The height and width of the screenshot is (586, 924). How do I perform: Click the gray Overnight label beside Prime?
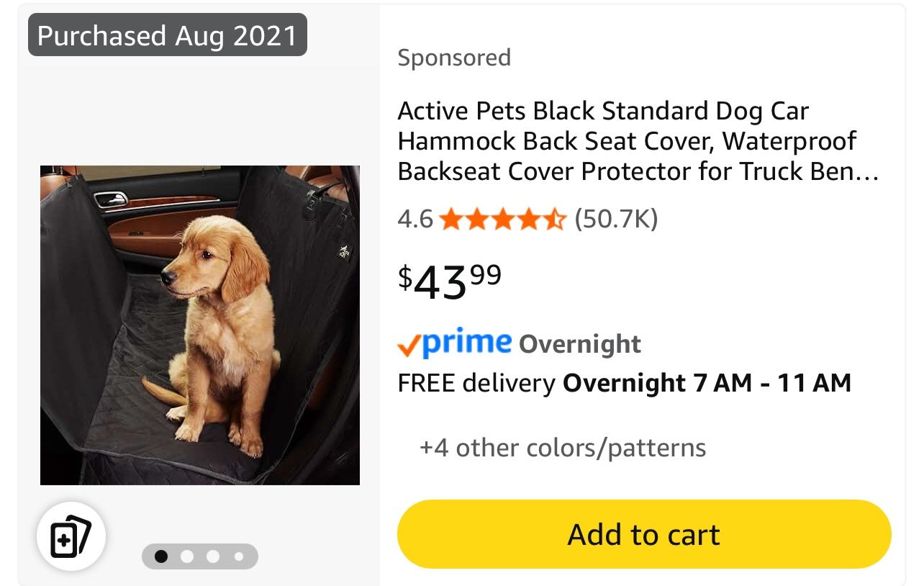click(x=580, y=344)
